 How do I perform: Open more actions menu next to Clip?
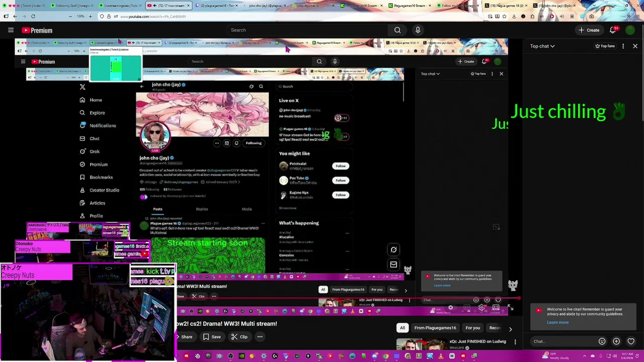click(260, 337)
